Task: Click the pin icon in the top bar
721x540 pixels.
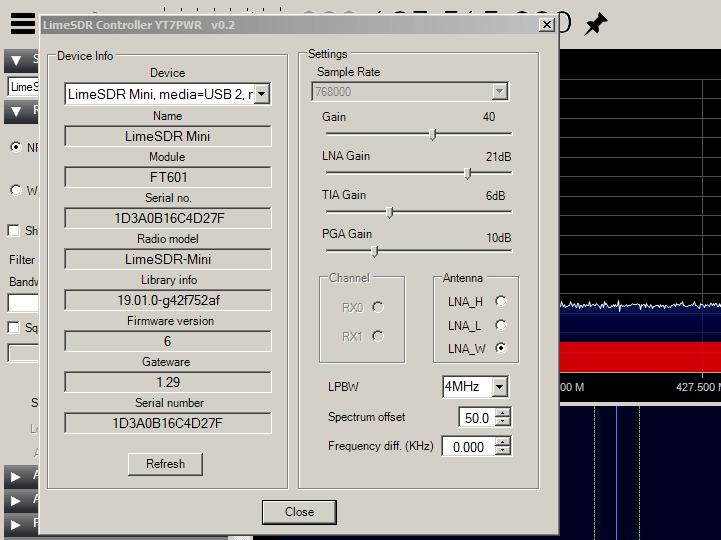Action: [x=597, y=24]
